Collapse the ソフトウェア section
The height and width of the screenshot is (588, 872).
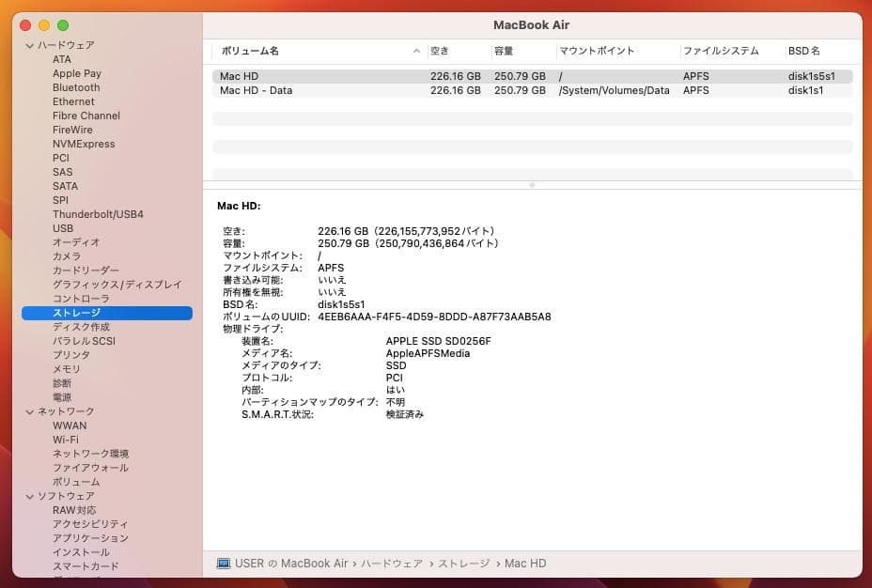point(30,496)
